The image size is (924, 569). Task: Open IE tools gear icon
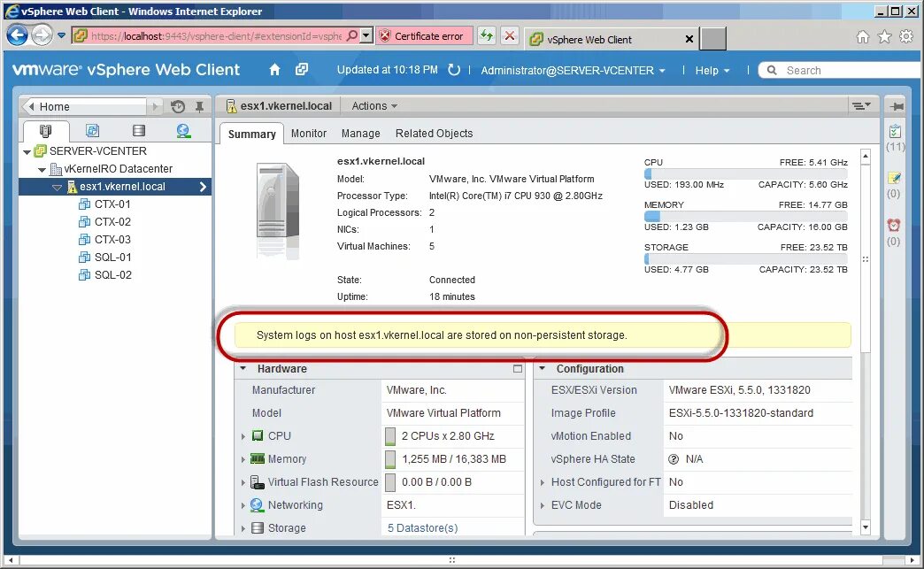(x=906, y=37)
